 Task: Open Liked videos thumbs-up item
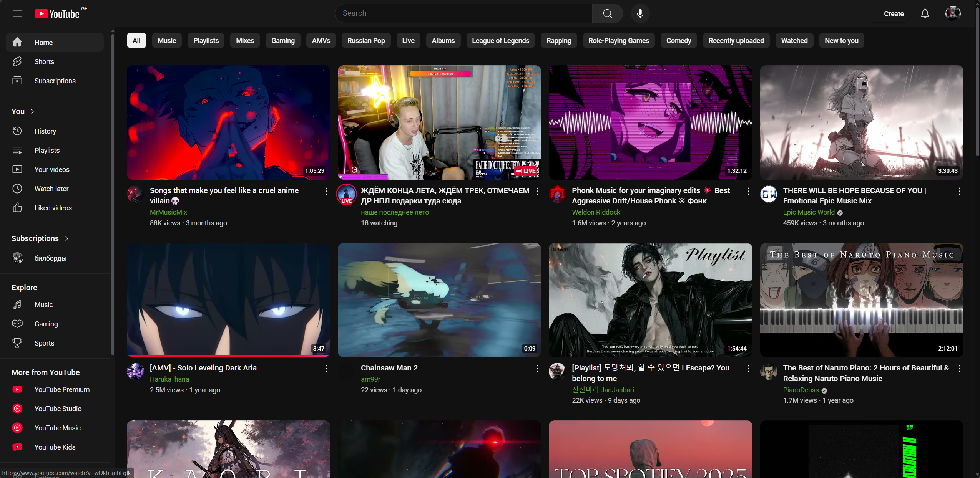(53, 208)
